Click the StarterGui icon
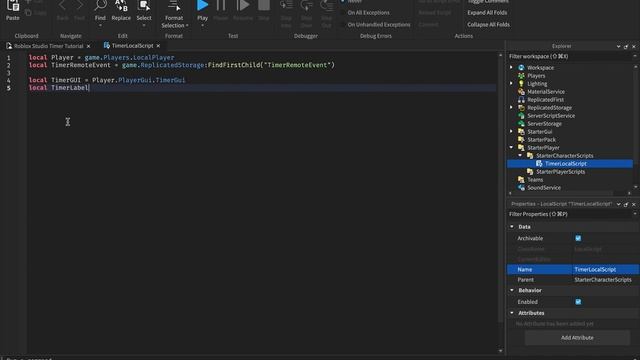The height and width of the screenshot is (360, 640). pyautogui.click(x=521, y=131)
